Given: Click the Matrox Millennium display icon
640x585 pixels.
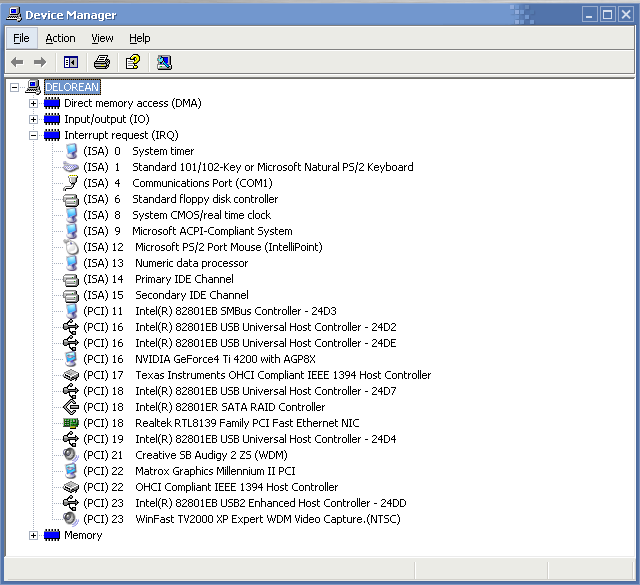Looking at the screenshot, I should coord(71,471).
